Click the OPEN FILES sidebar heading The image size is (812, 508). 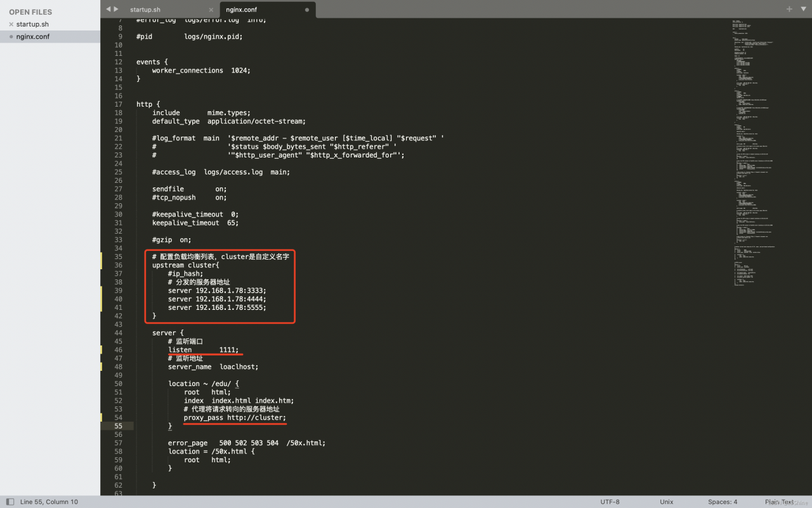[30, 12]
